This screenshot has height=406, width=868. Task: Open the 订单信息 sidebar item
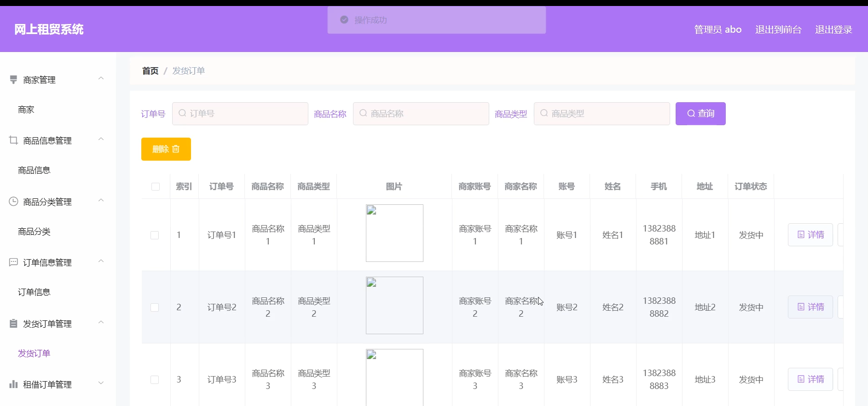[x=34, y=292]
